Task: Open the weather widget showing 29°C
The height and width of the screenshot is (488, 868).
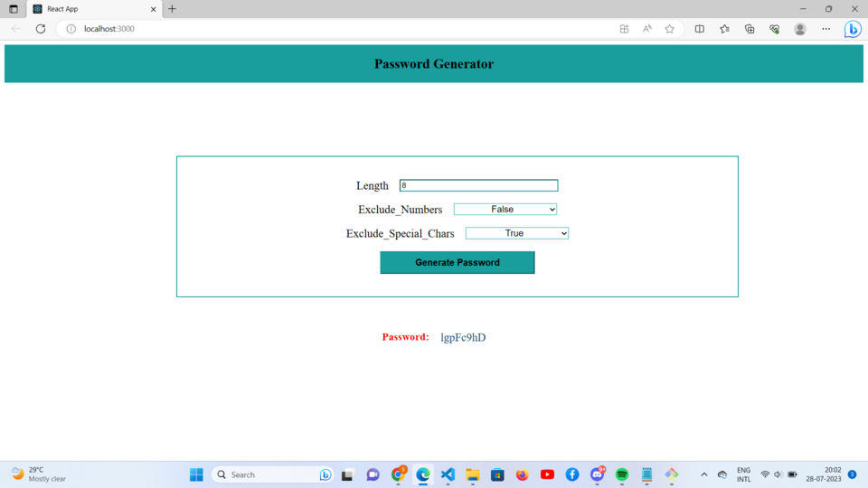Action: pos(39,474)
